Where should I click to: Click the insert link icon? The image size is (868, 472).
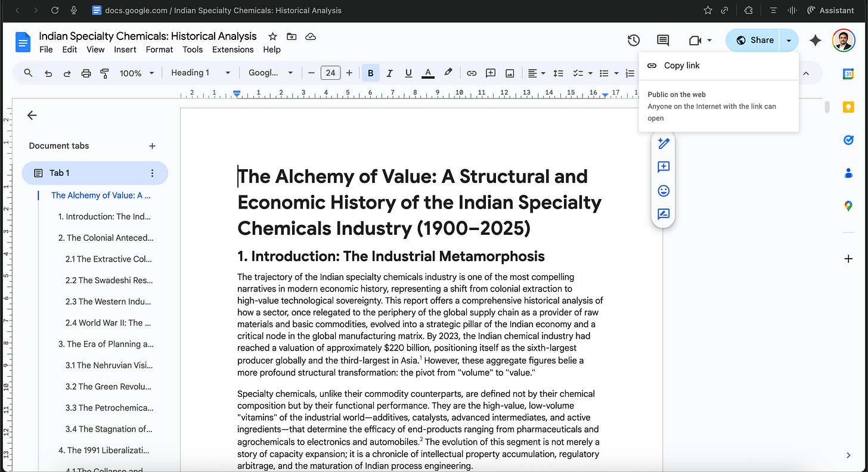coord(472,73)
